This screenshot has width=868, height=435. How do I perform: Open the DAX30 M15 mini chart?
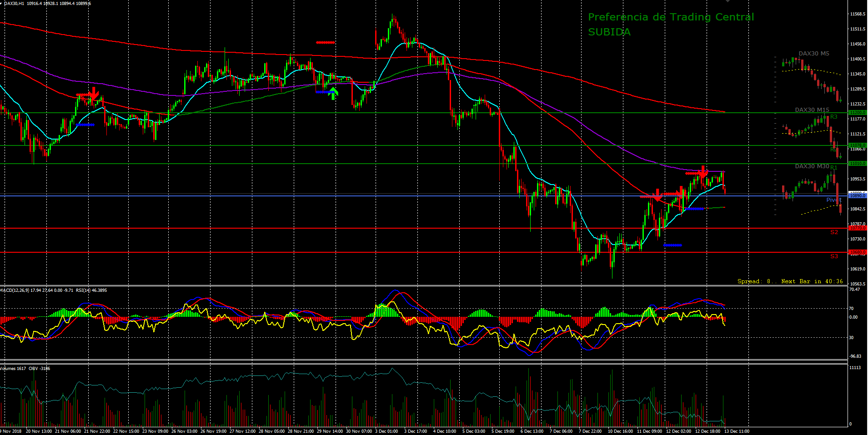coord(812,110)
